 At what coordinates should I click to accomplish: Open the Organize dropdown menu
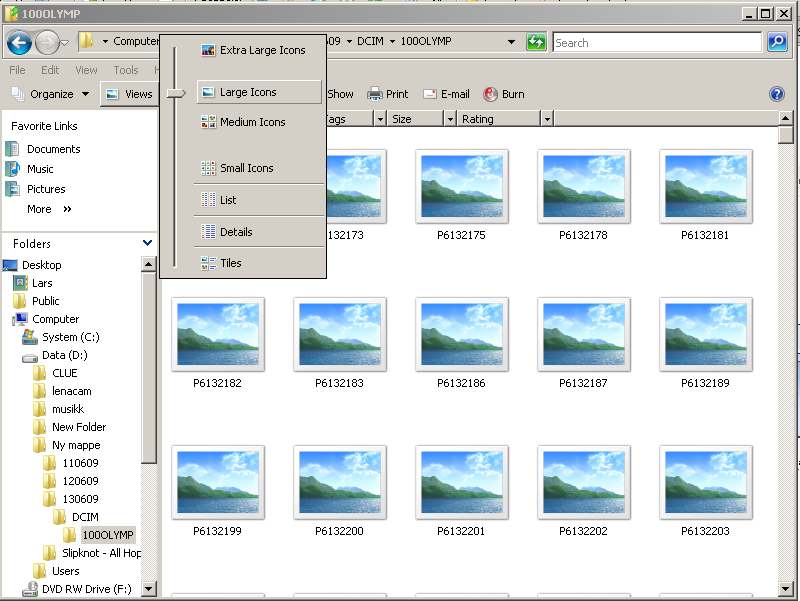point(51,94)
